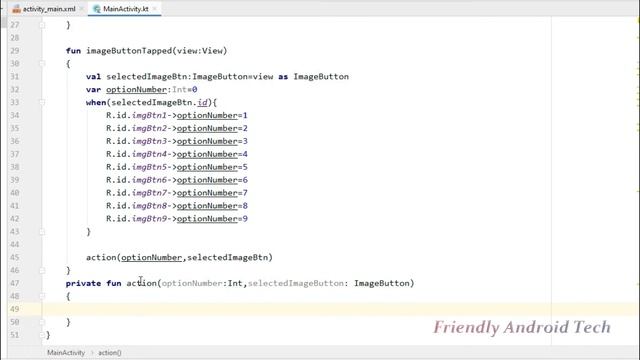
Task: Close the MainActivity.kt tab
Action: 155,9
